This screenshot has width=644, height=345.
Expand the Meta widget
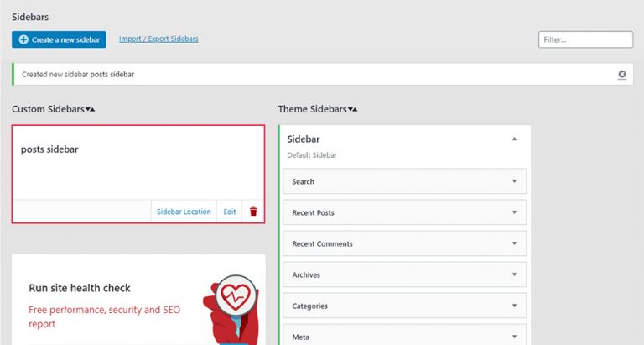[x=514, y=336]
